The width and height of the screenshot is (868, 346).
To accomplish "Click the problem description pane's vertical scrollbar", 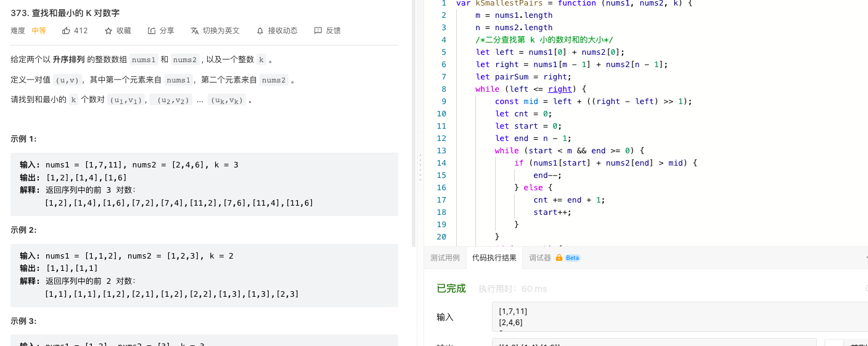I will point(414,123).
